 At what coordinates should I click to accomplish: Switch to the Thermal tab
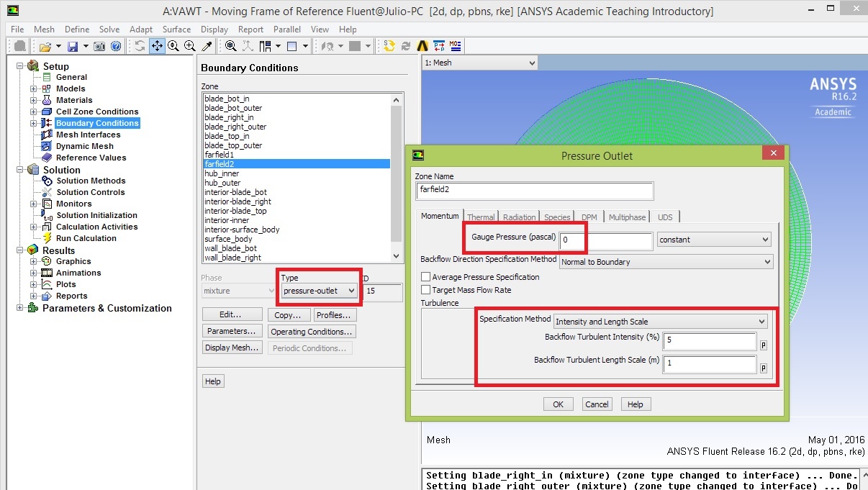coord(481,217)
